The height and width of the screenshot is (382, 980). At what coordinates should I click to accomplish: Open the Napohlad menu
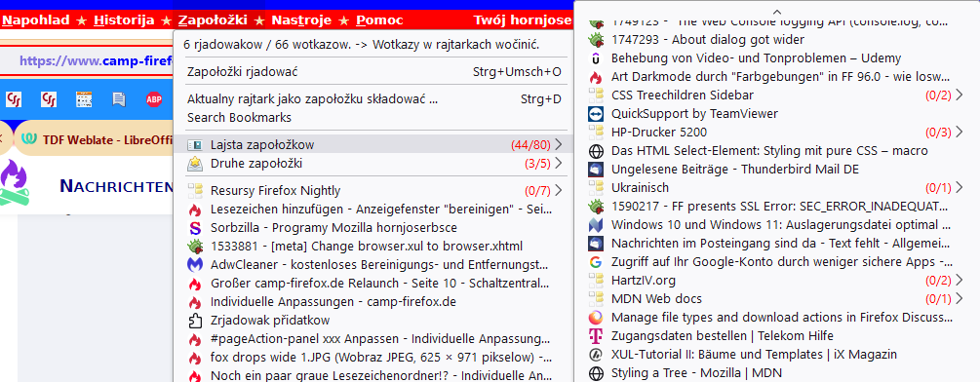[x=35, y=19]
